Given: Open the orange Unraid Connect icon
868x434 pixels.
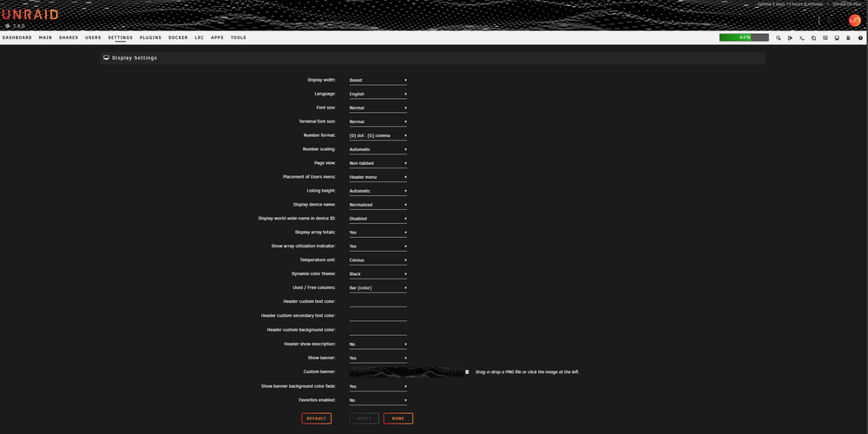Looking at the screenshot, I should pyautogui.click(x=855, y=20).
